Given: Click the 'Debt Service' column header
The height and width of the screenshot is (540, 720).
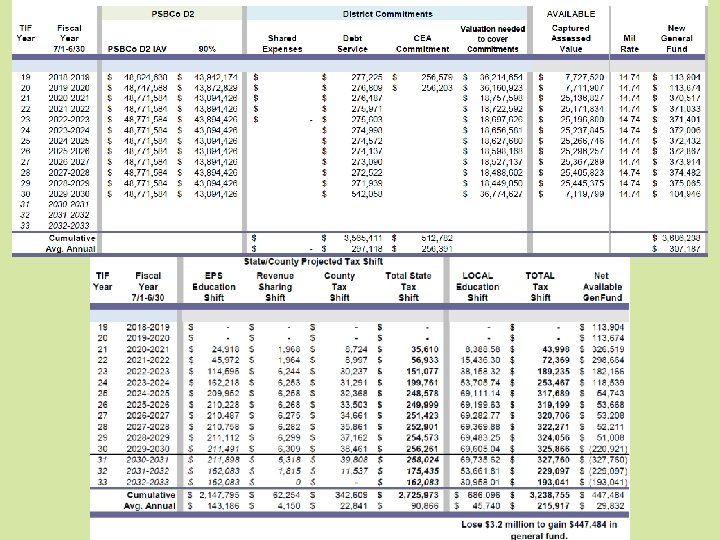Looking at the screenshot, I should (352, 44).
